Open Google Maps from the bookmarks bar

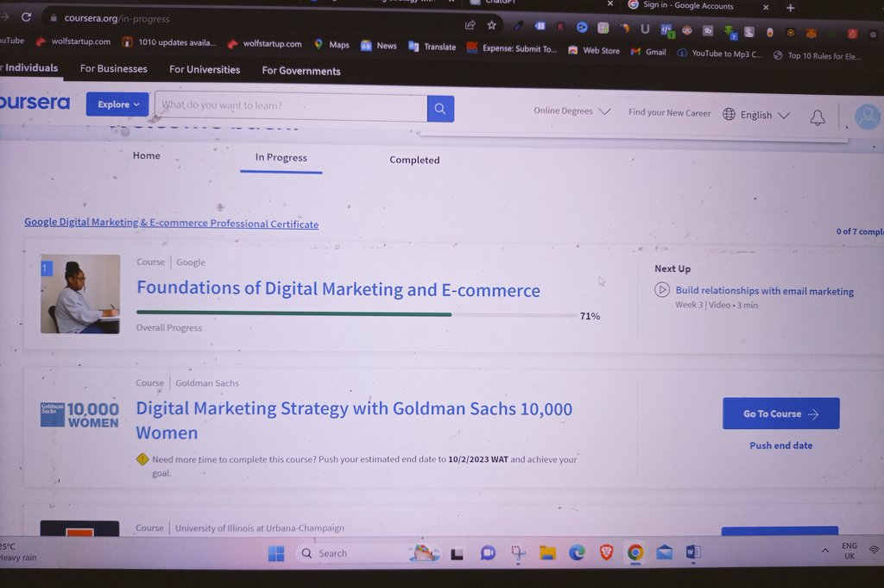338,44
